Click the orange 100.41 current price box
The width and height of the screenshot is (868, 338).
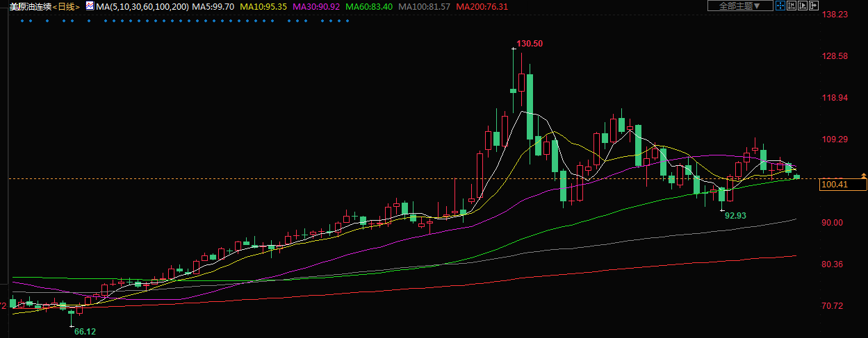tap(841, 185)
